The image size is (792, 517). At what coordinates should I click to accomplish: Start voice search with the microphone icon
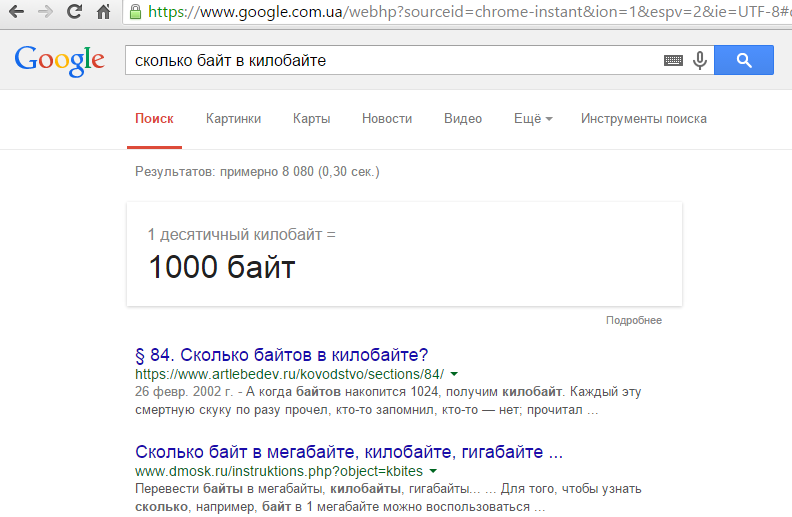pos(700,61)
